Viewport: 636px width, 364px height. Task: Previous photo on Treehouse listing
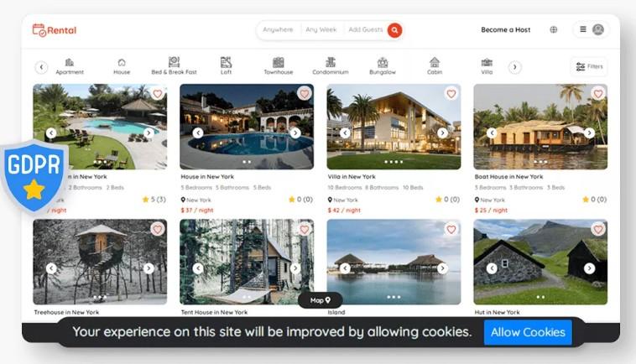51,268
